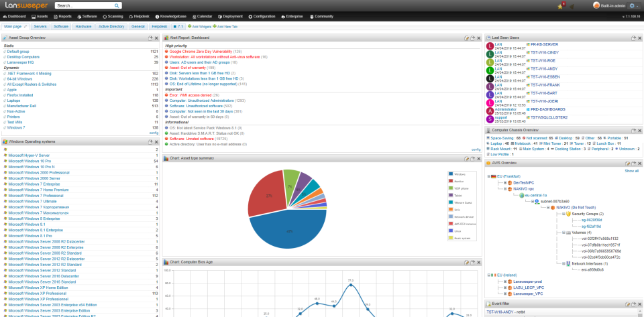This screenshot has width=644, height=317.
Task: Open Google Chrome Zero Day Vulnerability alert
Action: 201,52
